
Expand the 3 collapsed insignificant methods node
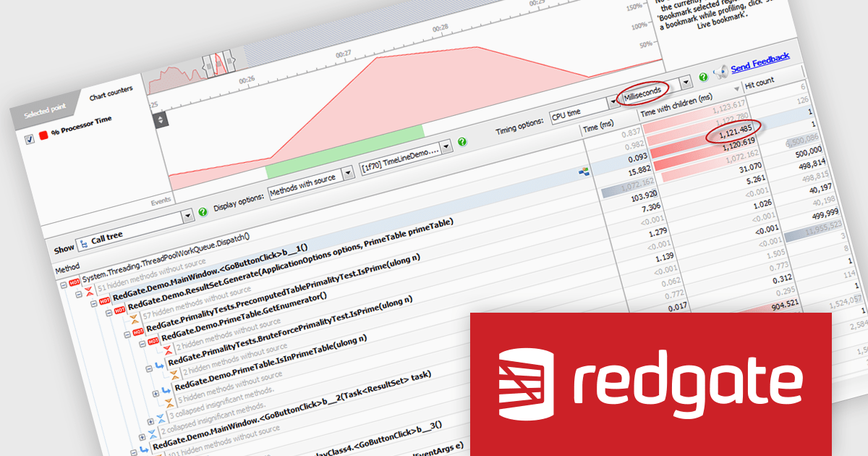[x=150, y=421]
